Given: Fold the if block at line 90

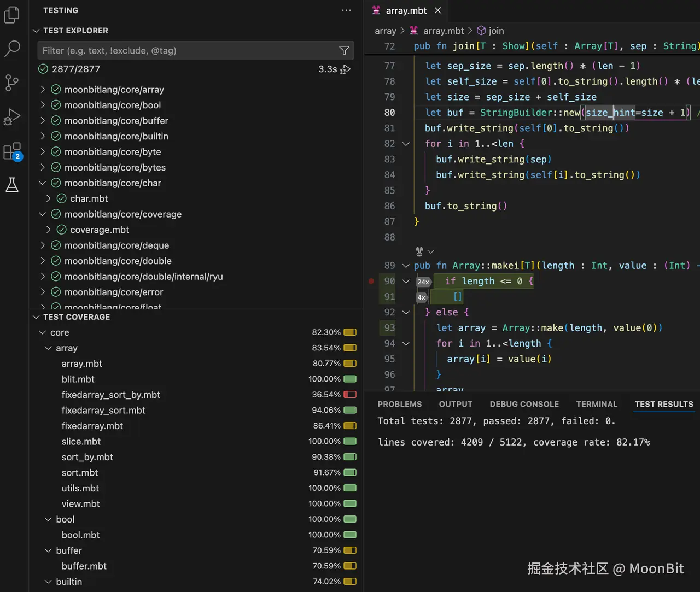Looking at the screenshot, I should pyautogui.click(x=406, y=281).
